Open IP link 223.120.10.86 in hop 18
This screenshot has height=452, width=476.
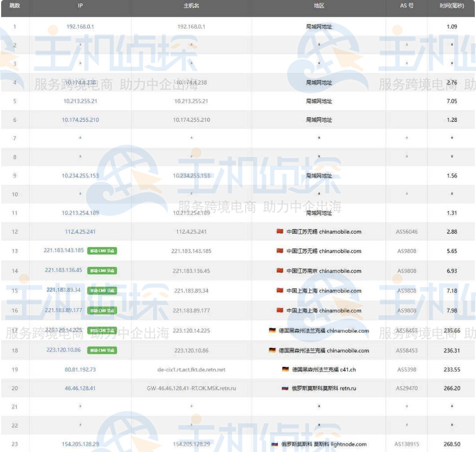(x=63, y=350)
